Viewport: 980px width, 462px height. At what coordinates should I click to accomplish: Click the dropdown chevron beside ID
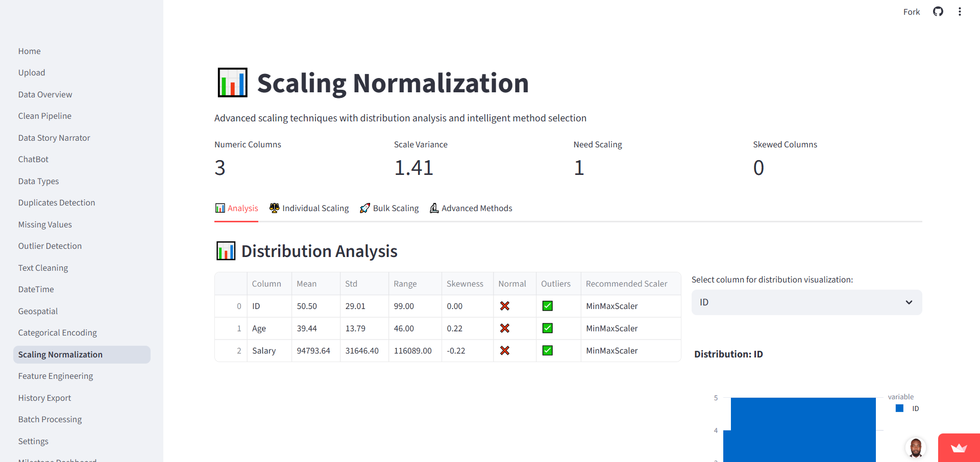pyautogui.click(x=909, y=302)
